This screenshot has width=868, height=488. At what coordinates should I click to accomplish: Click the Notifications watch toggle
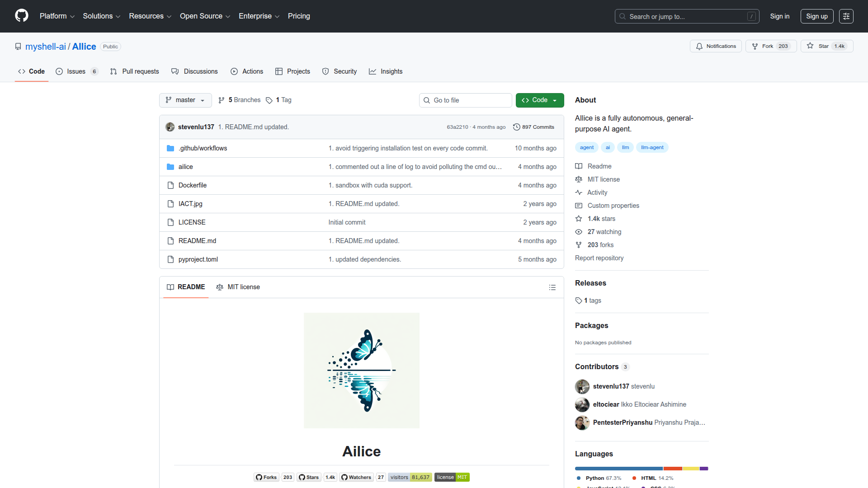click(x=716, y=46)
